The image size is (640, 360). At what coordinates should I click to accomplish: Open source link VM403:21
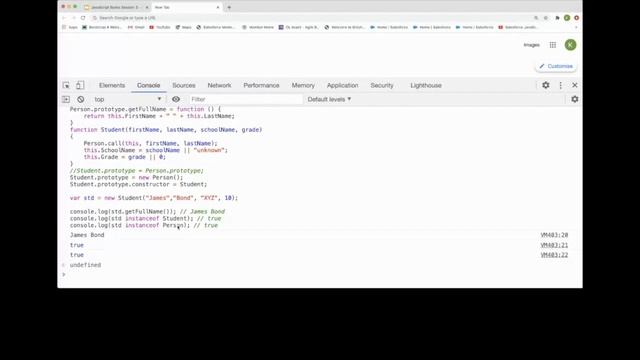click(x=554, y=245)
